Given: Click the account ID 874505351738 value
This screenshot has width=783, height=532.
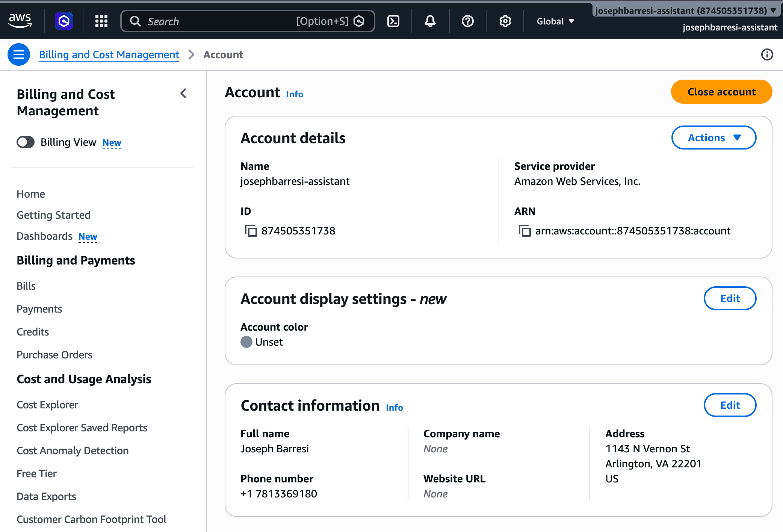Looking at the screenshot, I should click(298, 231).
